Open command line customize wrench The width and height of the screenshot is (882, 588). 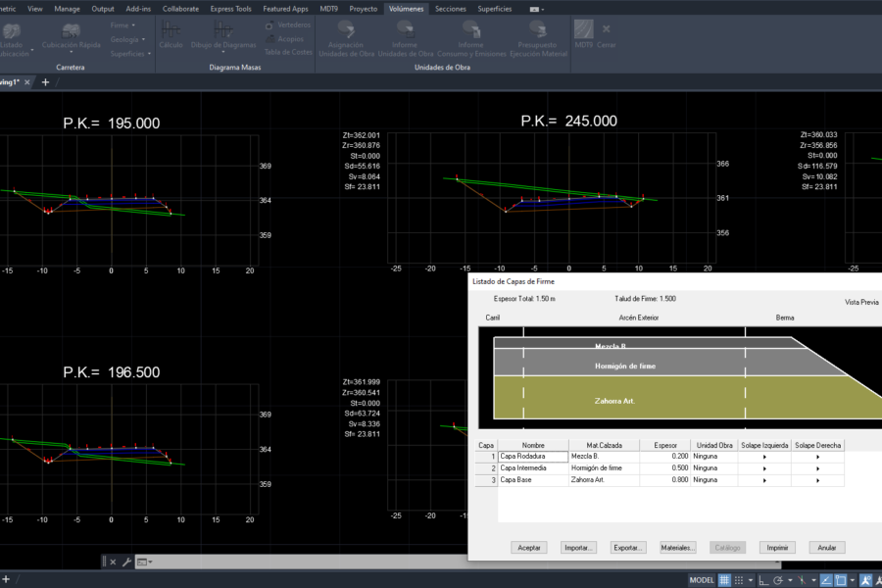pyautogui.click(x=126, y=562)
